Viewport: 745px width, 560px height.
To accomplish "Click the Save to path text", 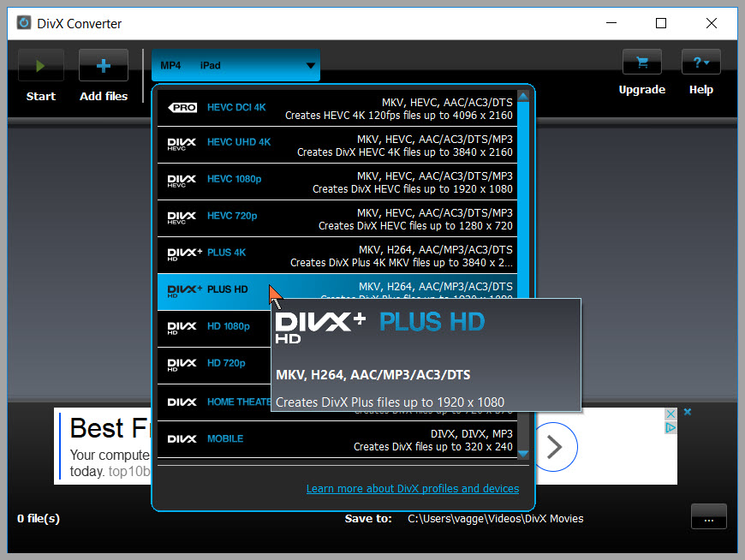I will (x=495, y=519).
